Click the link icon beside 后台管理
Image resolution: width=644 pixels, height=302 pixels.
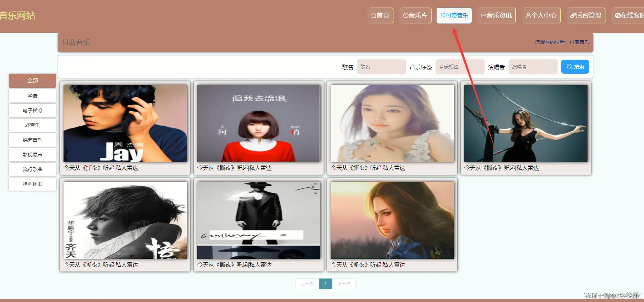tap(573, 15)
